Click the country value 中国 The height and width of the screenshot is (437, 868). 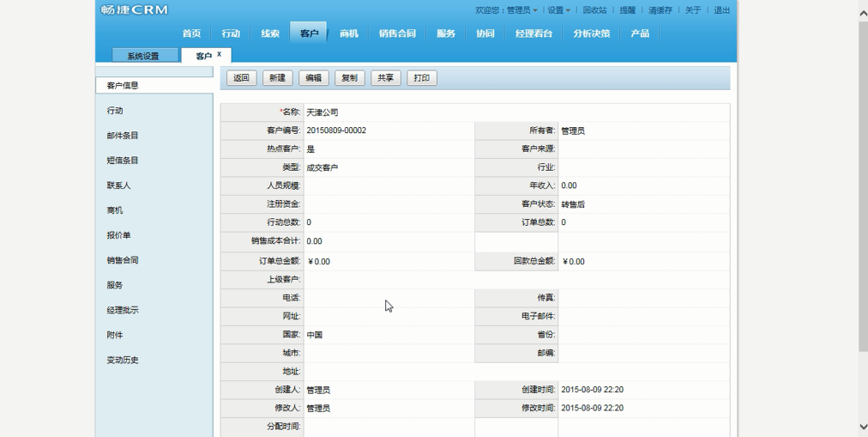pos(315,335)
